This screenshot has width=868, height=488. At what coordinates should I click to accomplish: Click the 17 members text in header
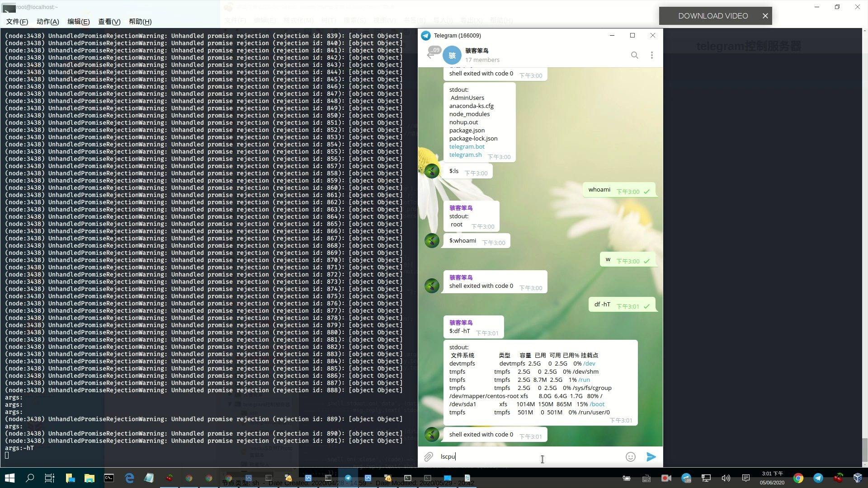pyautogui.click(x=482, y=60)
